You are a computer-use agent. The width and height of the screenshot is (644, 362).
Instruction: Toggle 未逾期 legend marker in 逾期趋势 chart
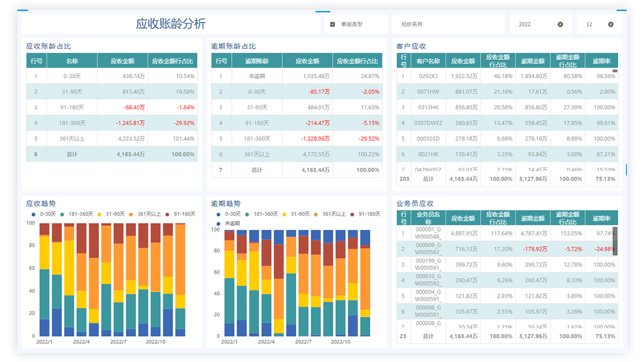[218, 223]
